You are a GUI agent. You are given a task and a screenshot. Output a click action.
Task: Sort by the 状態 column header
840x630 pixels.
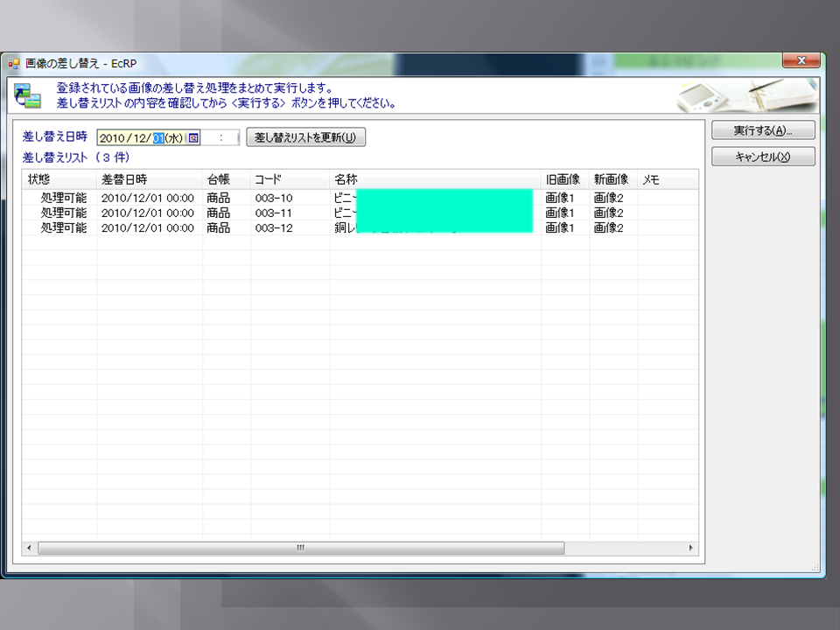pyautogui.click(x=58, y=179)
